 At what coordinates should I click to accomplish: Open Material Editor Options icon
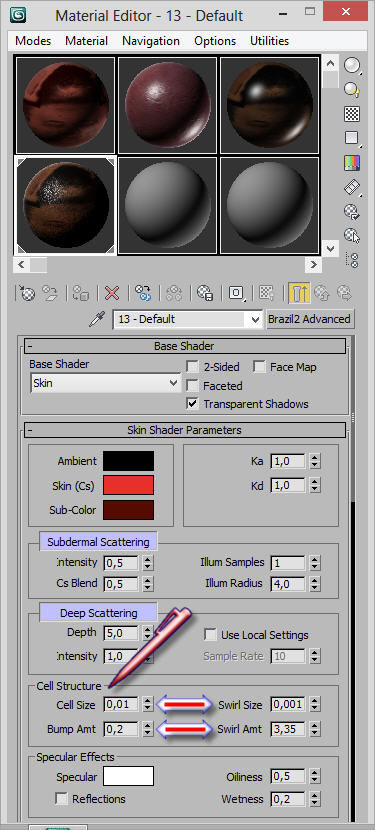[x=352, y=212]
